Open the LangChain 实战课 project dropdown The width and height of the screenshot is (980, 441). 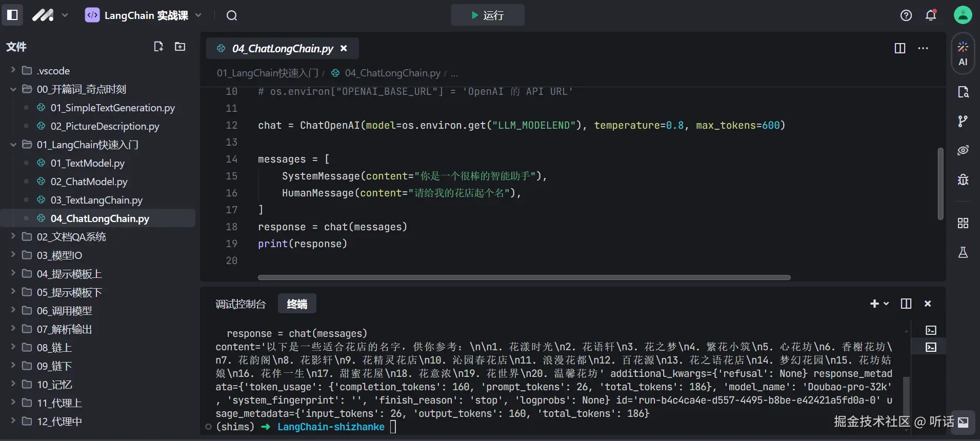[143, 15]
